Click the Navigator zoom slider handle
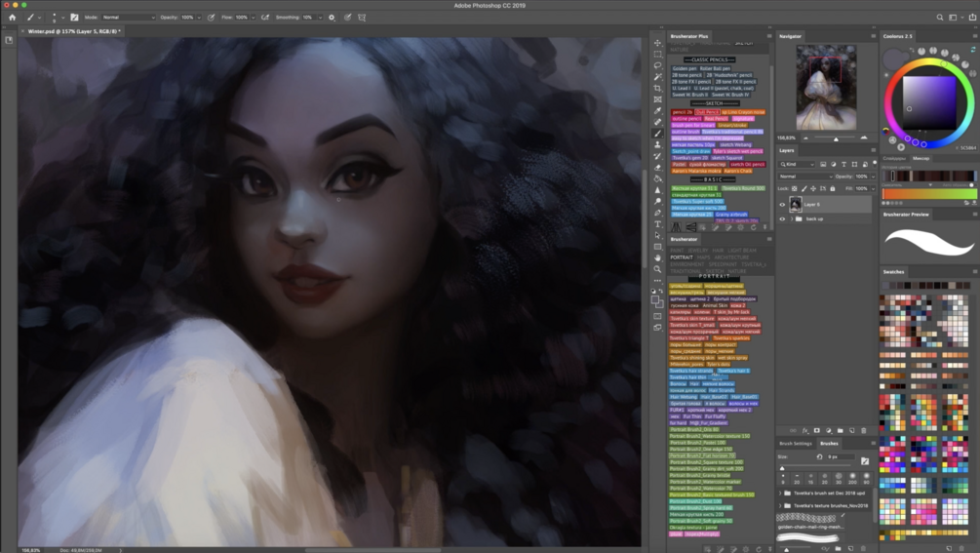The width and height of the screenshot is (980, 553). (836, 138)
